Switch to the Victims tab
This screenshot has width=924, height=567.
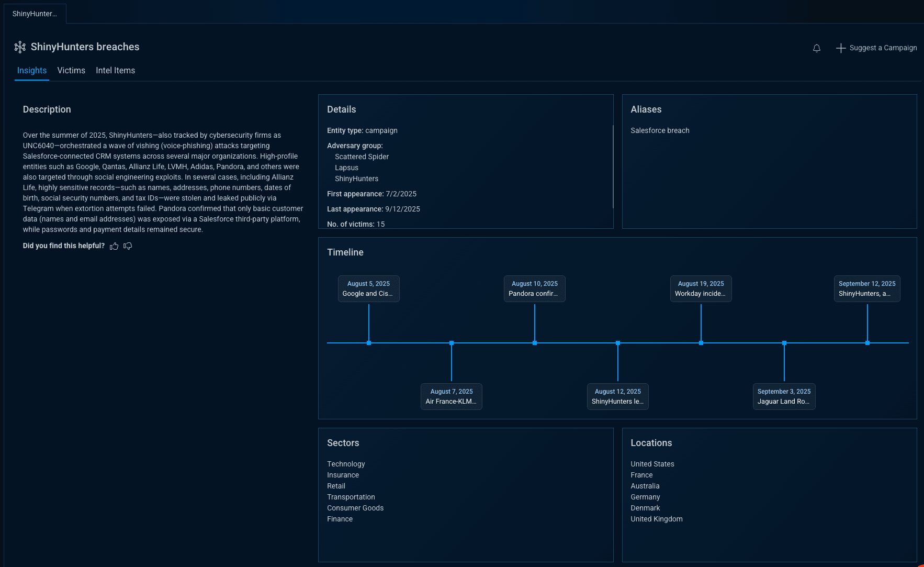tap(71, 70)
